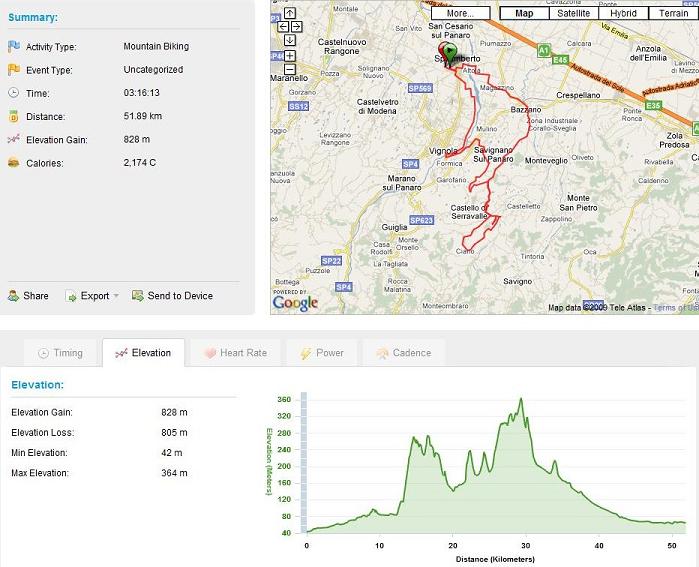Image resolution: width=699 pixels, height=567 pixels.
Task: Pan the map left
Action: click(x=283, y=26)
